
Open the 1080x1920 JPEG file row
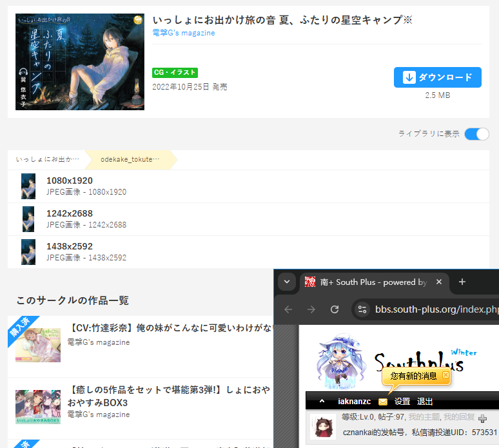point(248,186)
